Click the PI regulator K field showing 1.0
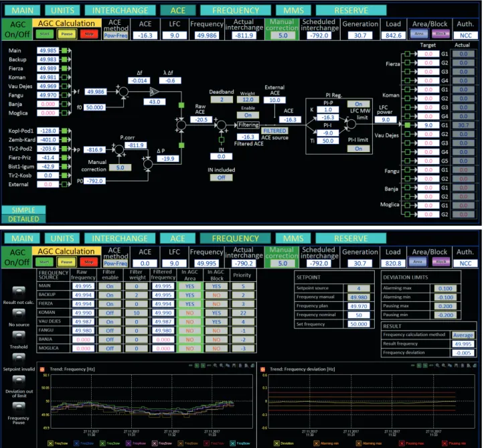Screen dimensions: 484x448 pos(328,110)
